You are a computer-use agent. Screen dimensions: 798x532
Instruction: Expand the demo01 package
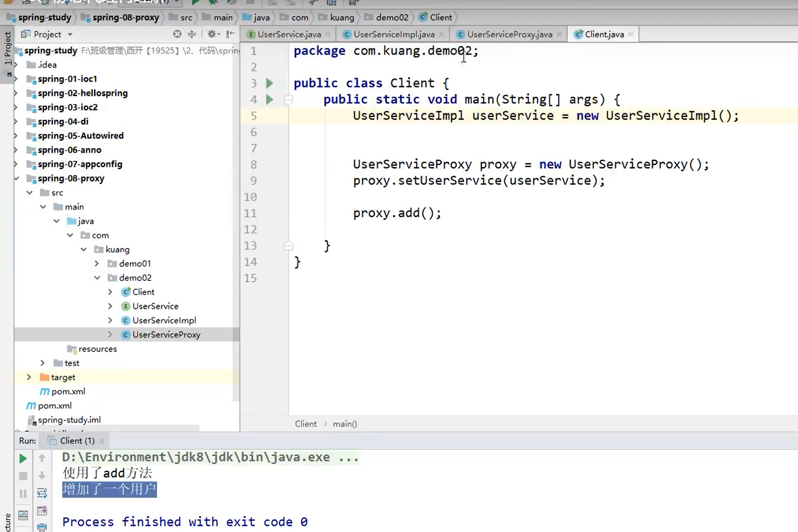coord(97,264)
